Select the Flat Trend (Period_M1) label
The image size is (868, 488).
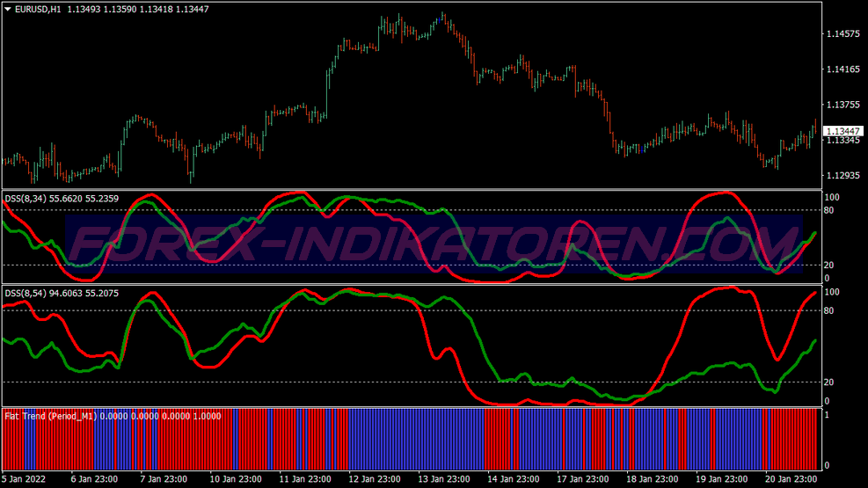tap(50, 416)
